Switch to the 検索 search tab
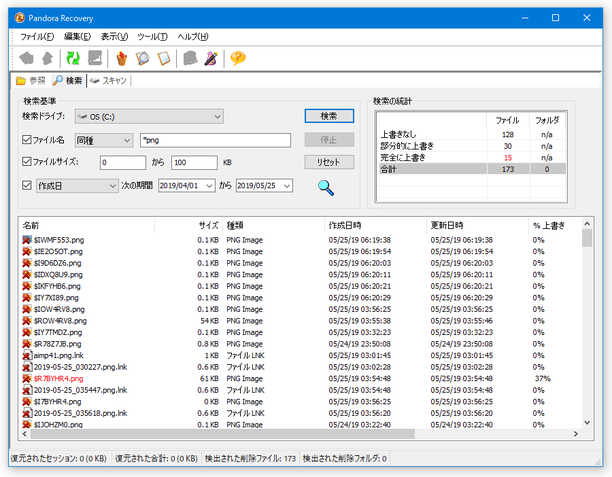Screen dimensions: 612x477 point(68,80)
